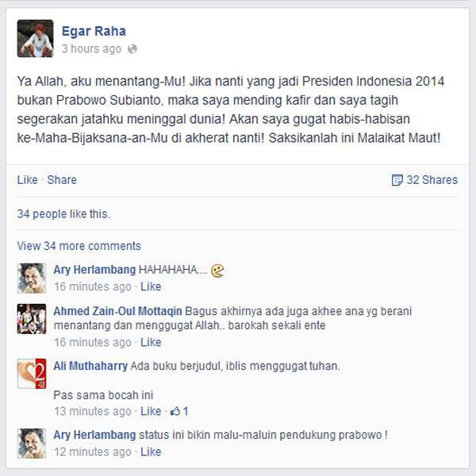This screenshot has height=476, width=476.
Task: Open Ali Muthaharry's profile name link
Action: click(x=90, y=366)
